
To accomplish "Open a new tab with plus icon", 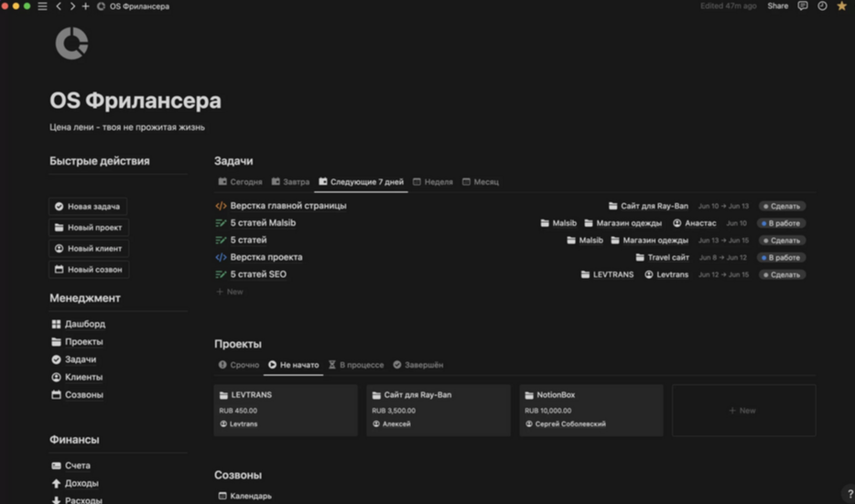I will click(86, 6).
